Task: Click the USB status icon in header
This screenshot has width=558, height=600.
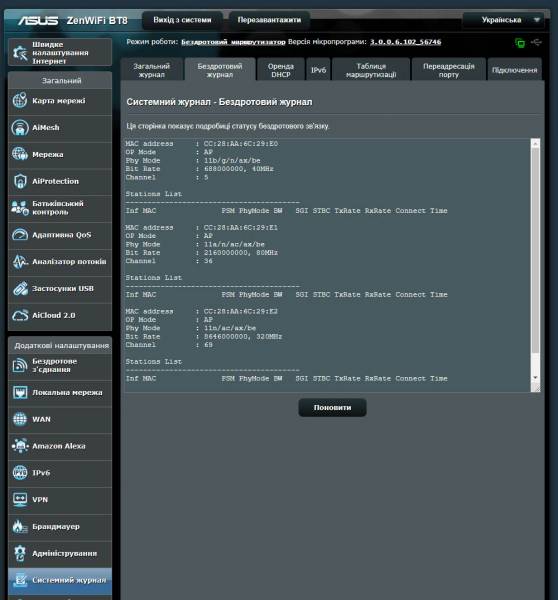Action: coord(536,42)
